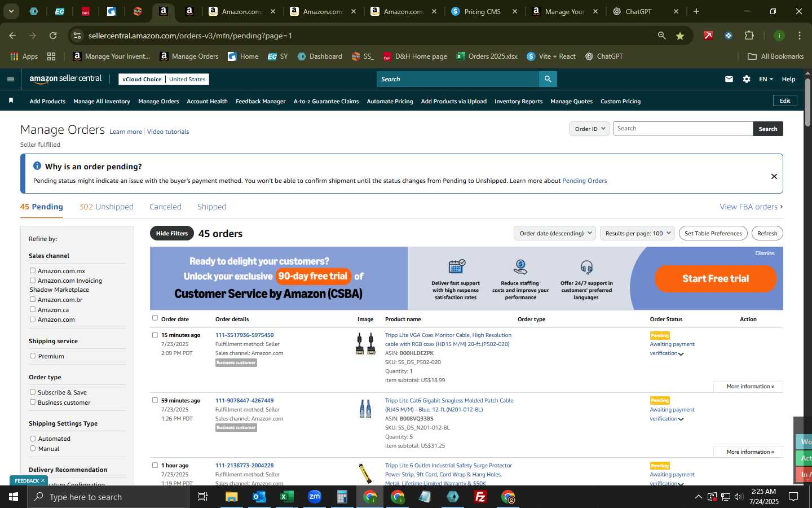Expand status details for order 111-3517936-5975450
The image size is (812, 508).
point(681,354)
